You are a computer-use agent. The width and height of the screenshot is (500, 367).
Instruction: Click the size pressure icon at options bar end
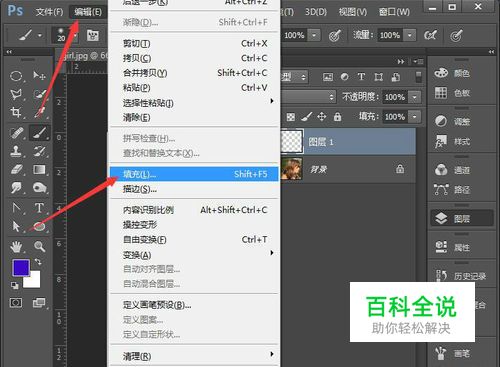click(456, 35)
